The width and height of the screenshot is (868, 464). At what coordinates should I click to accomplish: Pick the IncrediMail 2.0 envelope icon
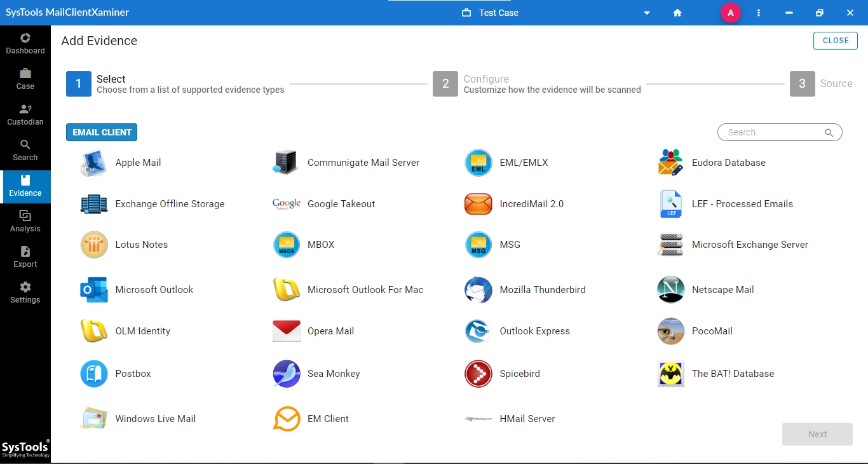click(x=478, y=204)
